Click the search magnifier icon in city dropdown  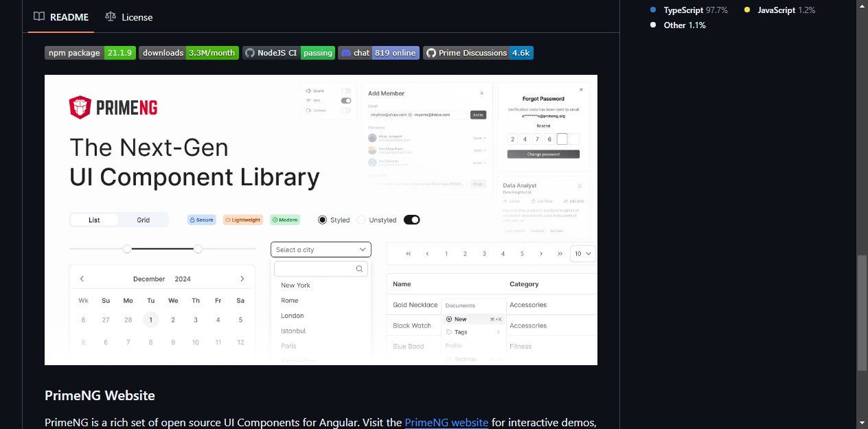point(359,269)
